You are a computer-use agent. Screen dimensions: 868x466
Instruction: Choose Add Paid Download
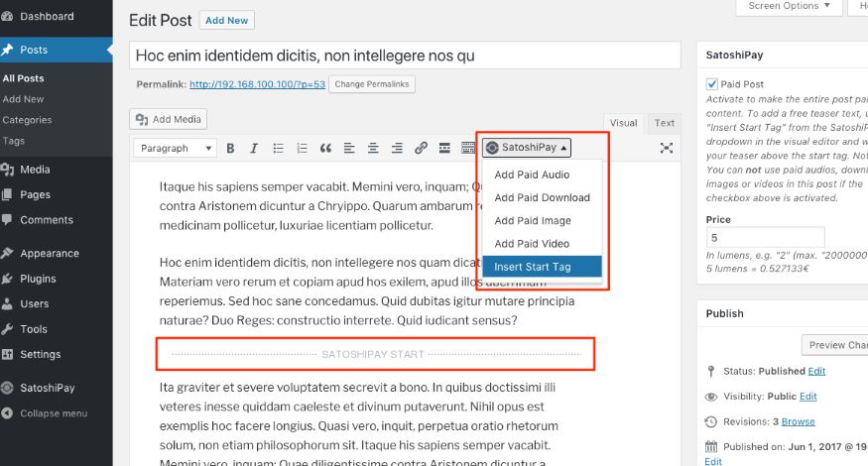pyautogui.click(x=542, y=197)
